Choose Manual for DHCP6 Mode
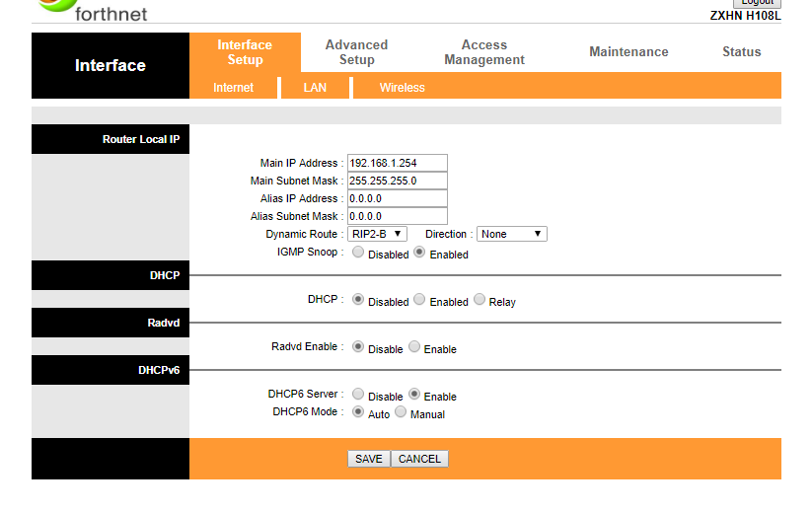The image size is (812, 512). coord(401,411)
